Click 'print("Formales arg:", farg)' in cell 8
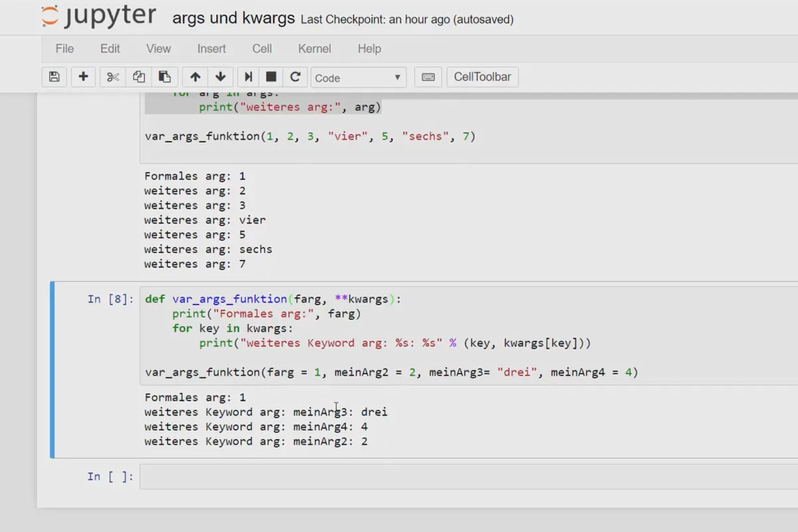 pyautogui.click(x=266, y=314)
